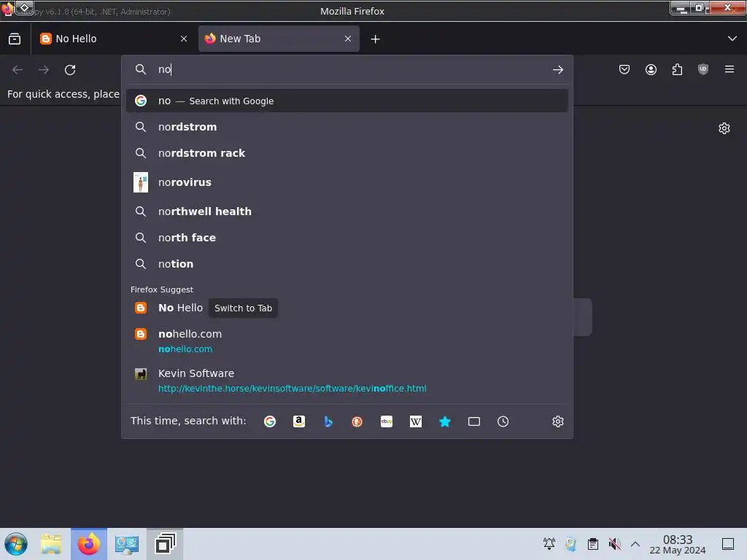747x560 pixels.
Task: Search this time with Bing icon
Action: (x=328, y=421)
